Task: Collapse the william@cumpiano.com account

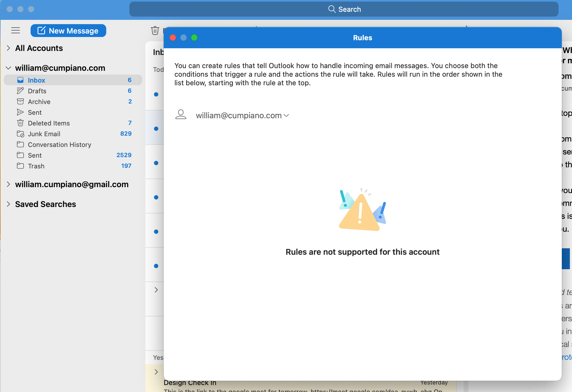Action: point(8,68)
